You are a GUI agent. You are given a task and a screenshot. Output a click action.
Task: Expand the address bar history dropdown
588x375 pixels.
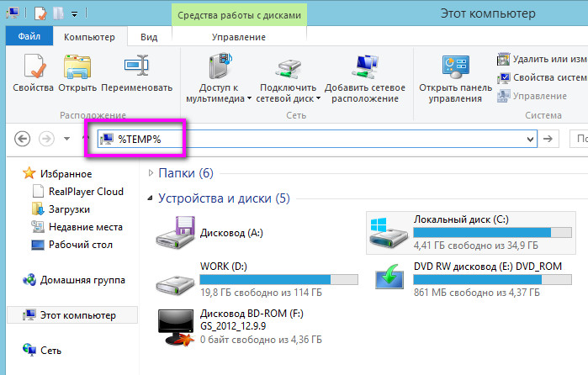click(x=530, y=140)
